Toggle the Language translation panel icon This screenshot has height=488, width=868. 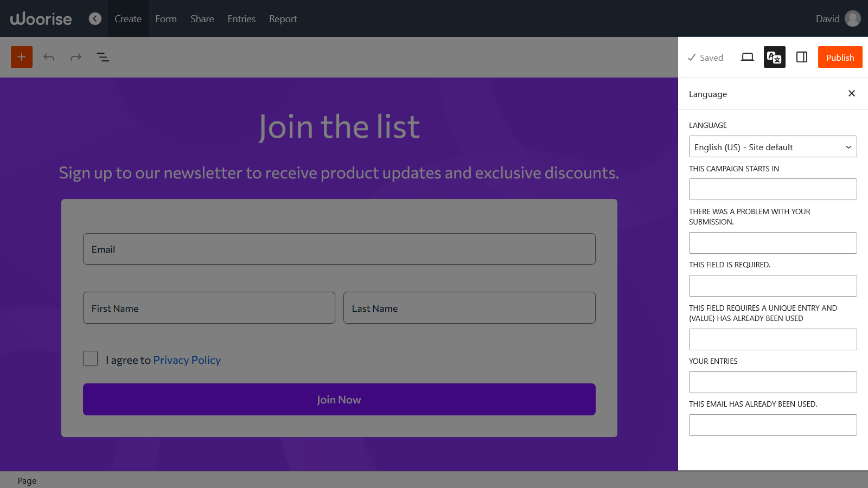[x=775, y=57]
